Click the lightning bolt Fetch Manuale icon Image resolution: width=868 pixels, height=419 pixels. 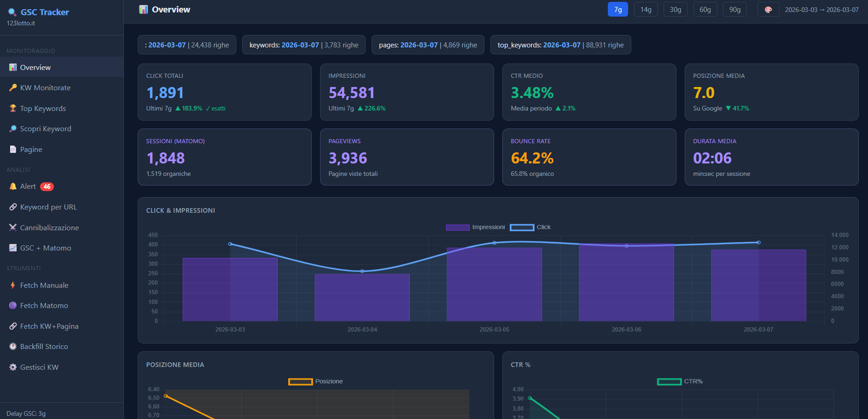13,285
